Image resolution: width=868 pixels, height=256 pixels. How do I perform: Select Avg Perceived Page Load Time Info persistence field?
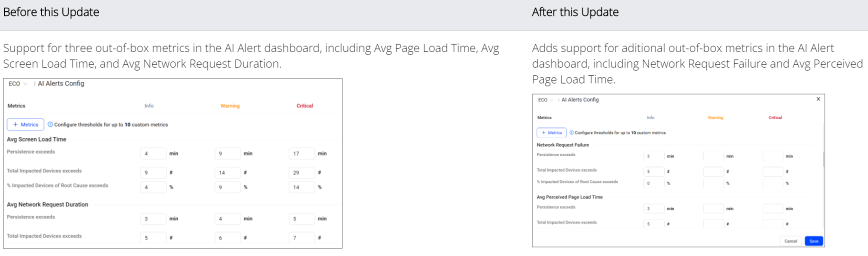point(654,209)
